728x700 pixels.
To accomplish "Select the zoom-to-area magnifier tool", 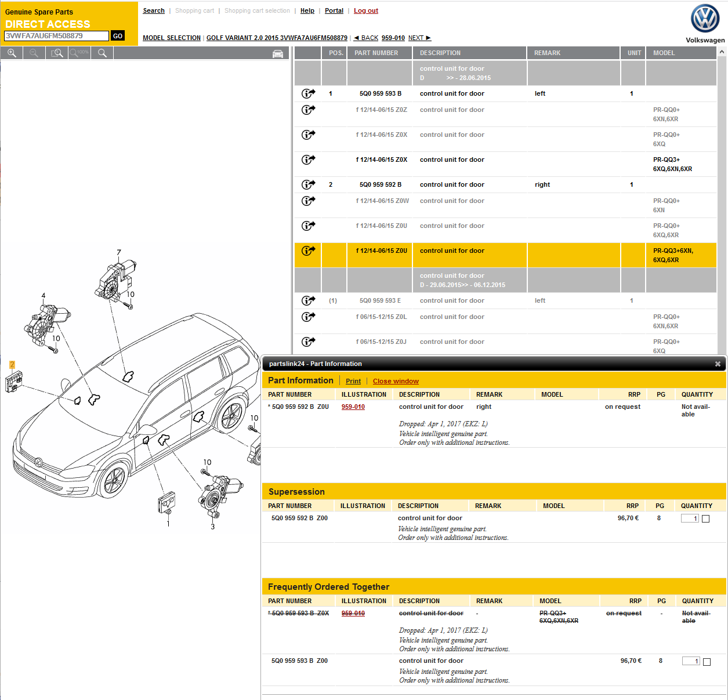I will click(x=57, y=53).
